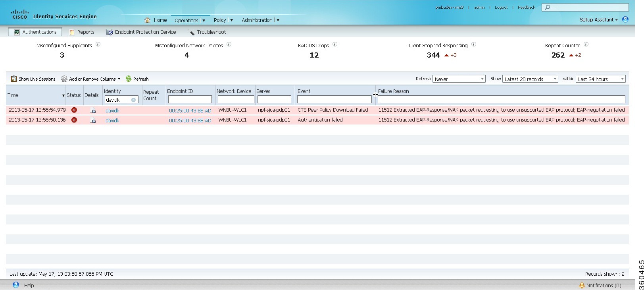Click the Logout link

coord(501,7)
